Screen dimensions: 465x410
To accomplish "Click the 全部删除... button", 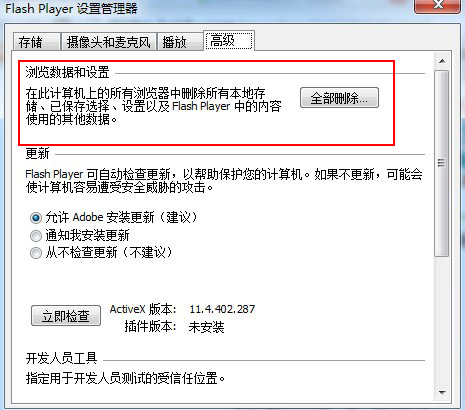I will coord(339,98).
